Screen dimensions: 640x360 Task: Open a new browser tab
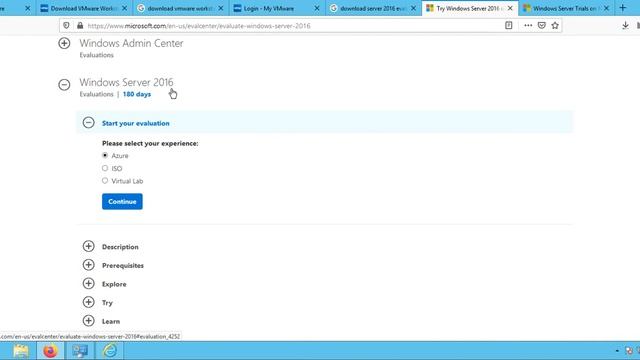coord(623,8)
